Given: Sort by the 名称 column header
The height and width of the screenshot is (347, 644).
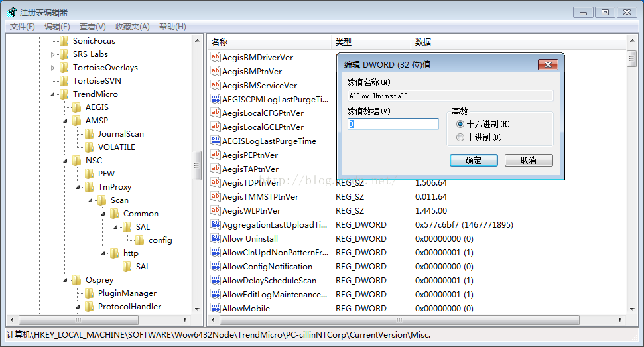Looking at the screenshot, I should click(x=269, y=42).
